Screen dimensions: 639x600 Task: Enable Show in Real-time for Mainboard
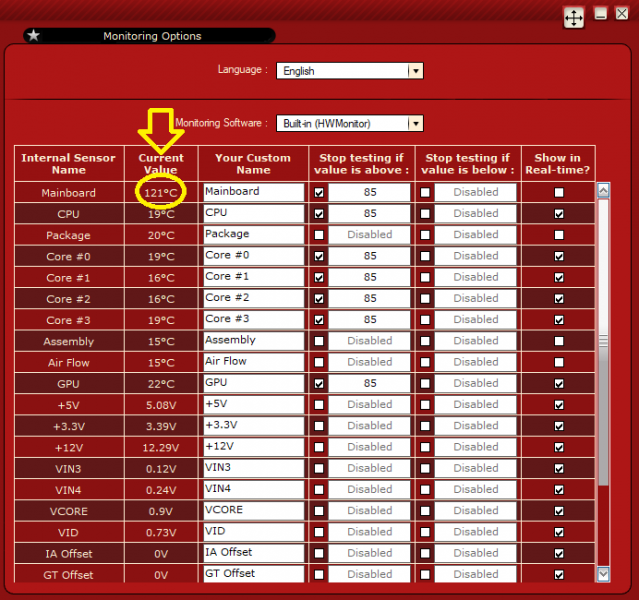(x=558, y=192)
